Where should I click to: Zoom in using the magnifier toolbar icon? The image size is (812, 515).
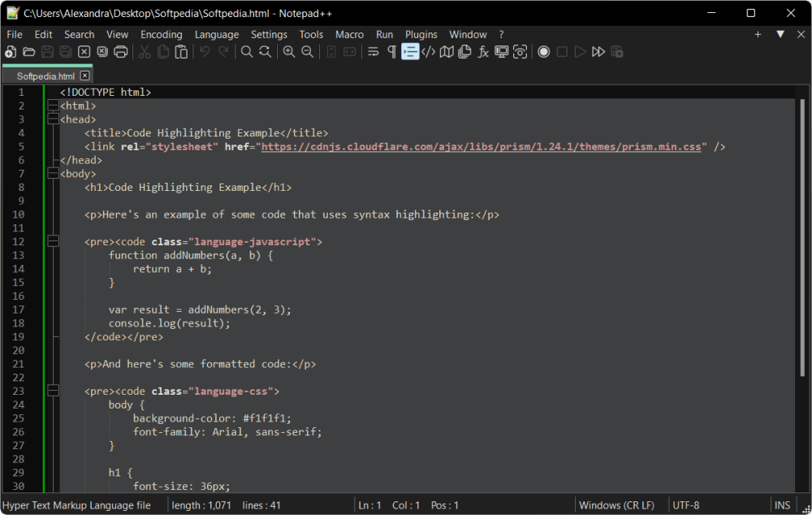tap(289, 51)
